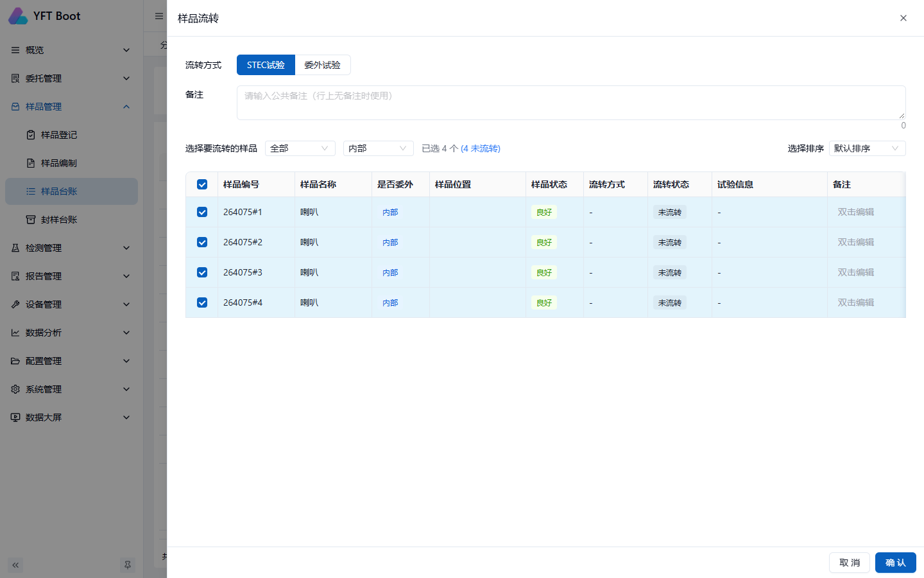Screen dimensions: 924x578
Task: Click the 样品台账 list icon
Action: click(31, 191)
